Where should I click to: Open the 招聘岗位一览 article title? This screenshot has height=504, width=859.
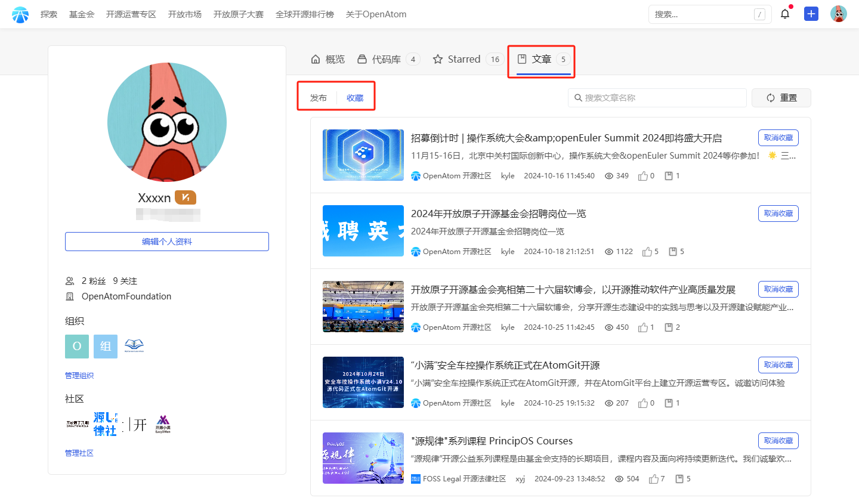point(499,214)
